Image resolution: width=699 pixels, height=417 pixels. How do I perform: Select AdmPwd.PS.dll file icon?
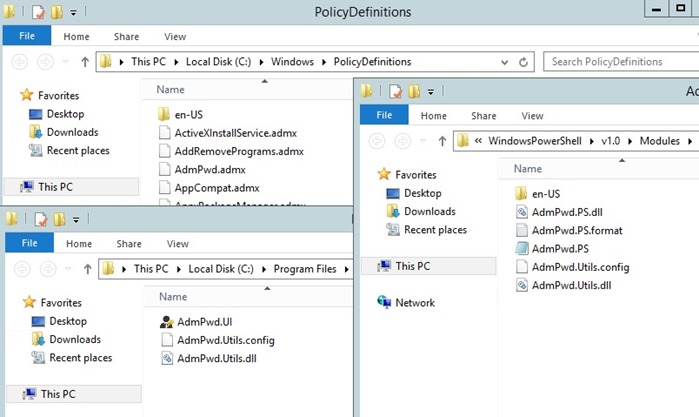[x=522, y=212]
